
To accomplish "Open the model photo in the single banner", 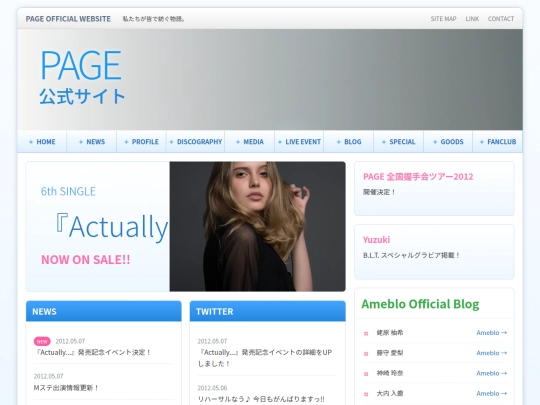I will click(x=258, y=226).
